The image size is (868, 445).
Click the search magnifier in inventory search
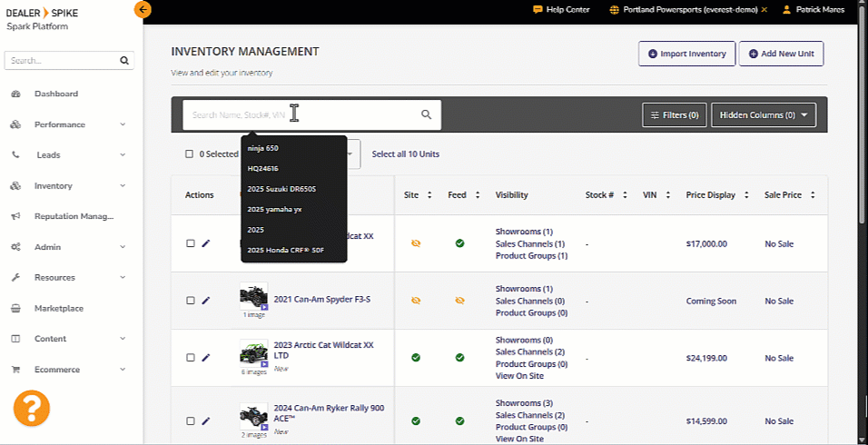(x=426, y=115)
